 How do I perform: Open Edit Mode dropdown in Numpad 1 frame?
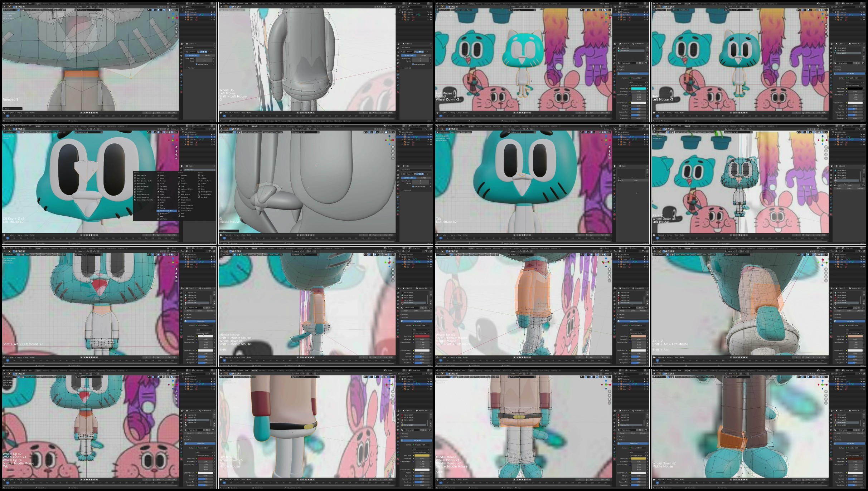(10, 10)
